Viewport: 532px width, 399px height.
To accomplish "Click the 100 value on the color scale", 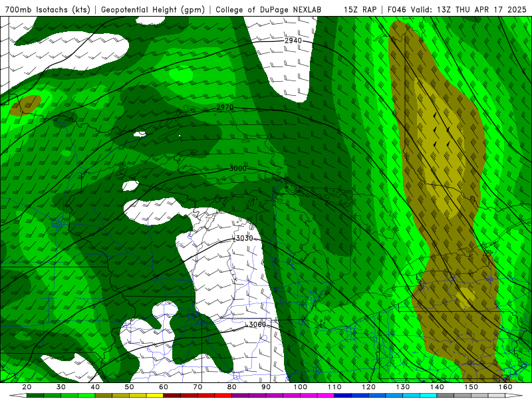I will click(x=301, y=387).
